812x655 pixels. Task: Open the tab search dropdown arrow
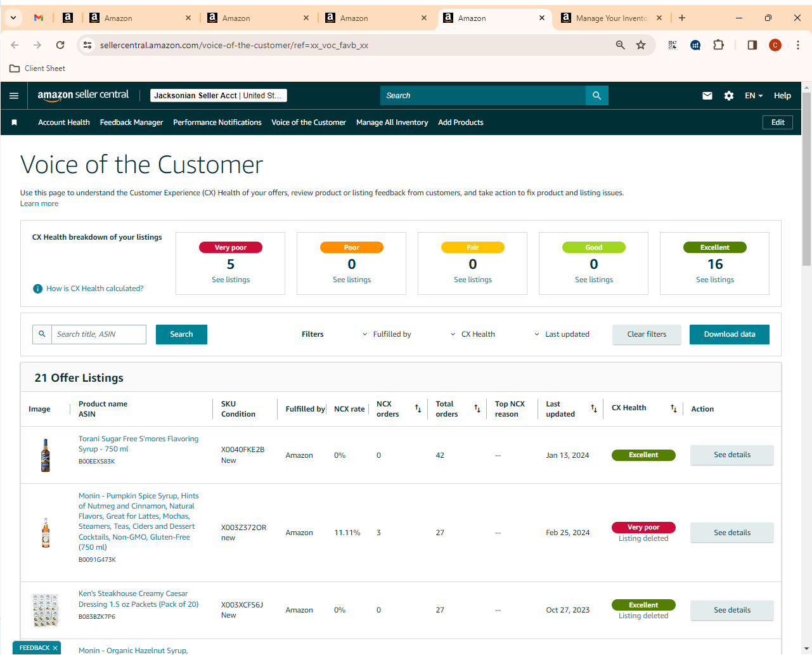coord(13,18)
